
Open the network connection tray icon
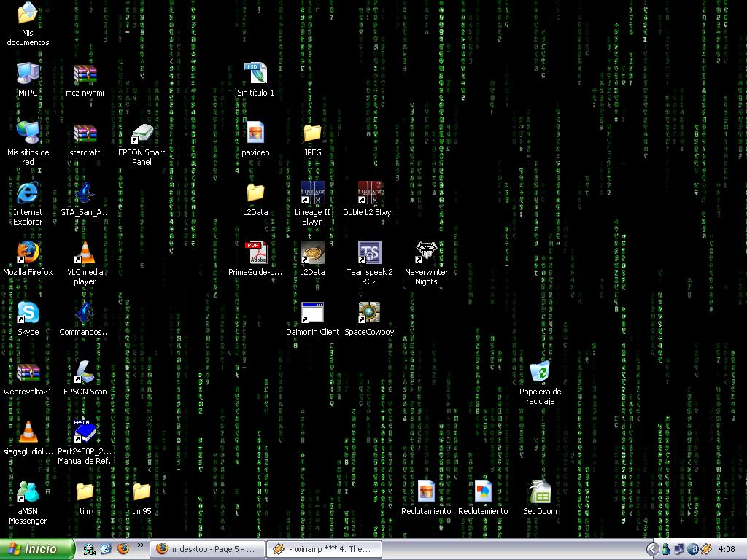679,550
